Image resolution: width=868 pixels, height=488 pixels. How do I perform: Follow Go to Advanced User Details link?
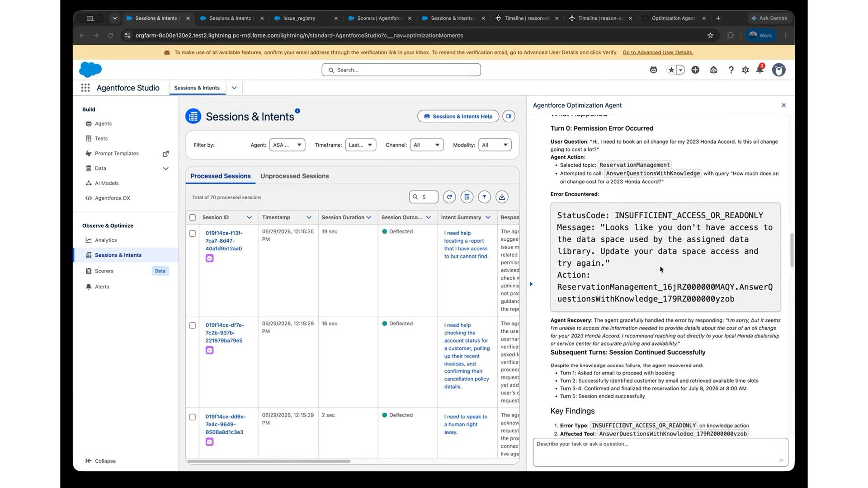(658, 52)
